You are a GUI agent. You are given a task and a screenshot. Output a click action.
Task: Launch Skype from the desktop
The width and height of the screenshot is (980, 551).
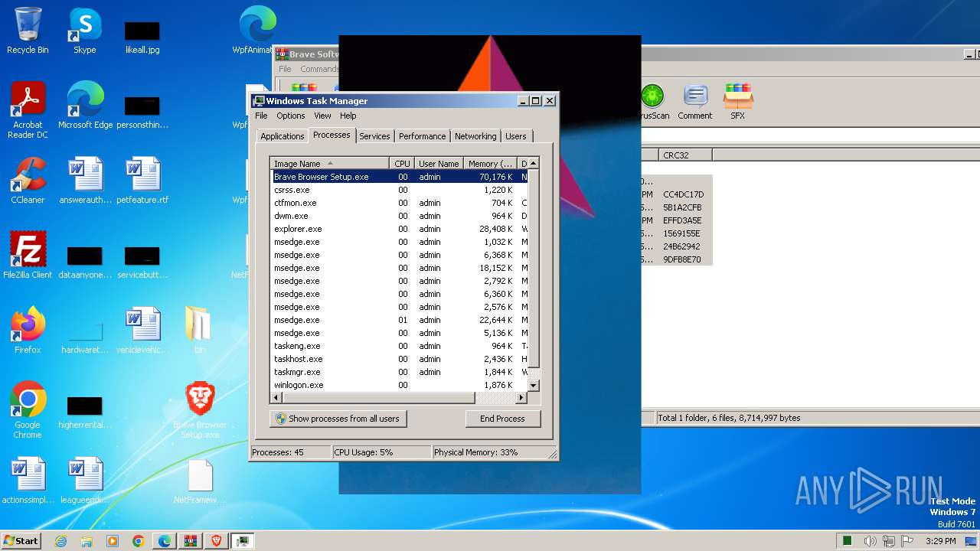pos(85,31)
